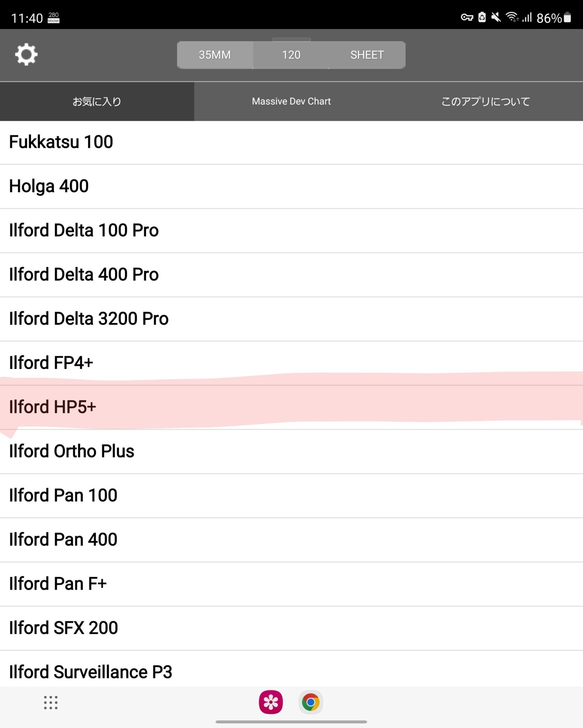Launch the pink flower Gallery app
Viewport: 583px width, 728px height.
click(x=271, y=702)
